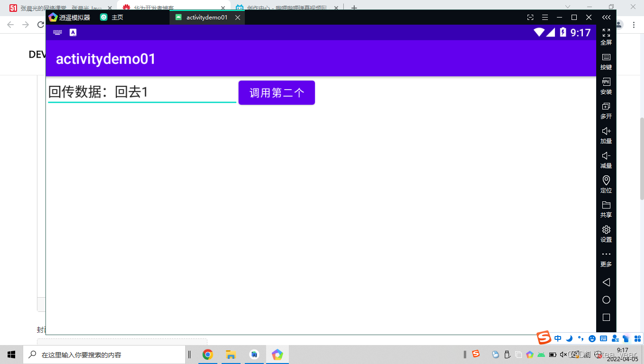Screen dimensions: 644x364
Task: Click the battery icon in system tray
Action: pyautogui.click(x=553, y=355)
